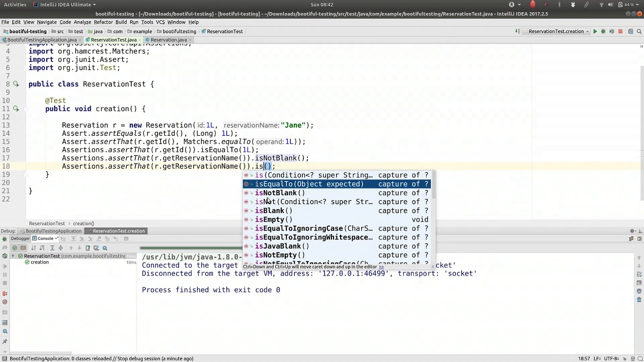644x362 pixels.
Task: Open IntelliJ IDEA Ultimate app menu in top bar
Action: click(64, 5)
